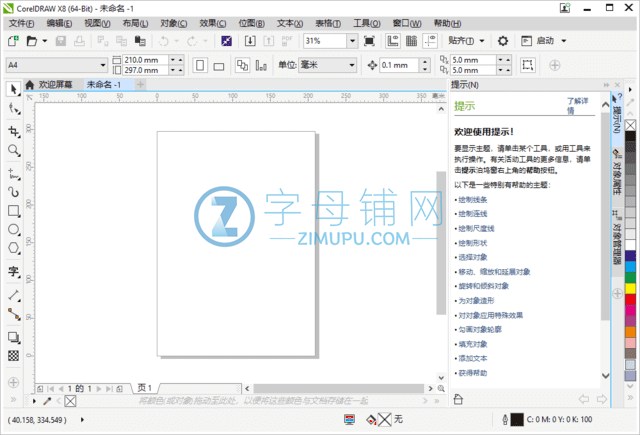Switch to the 未命名 -1 document tab
The image size is (640, 435).
tap(104, 85)
